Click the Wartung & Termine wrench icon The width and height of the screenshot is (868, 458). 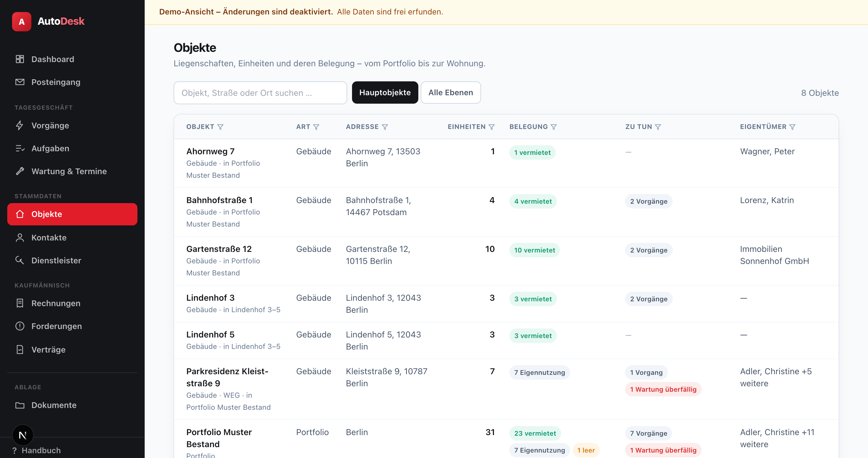pyautogui.click(x=20, y=171)
